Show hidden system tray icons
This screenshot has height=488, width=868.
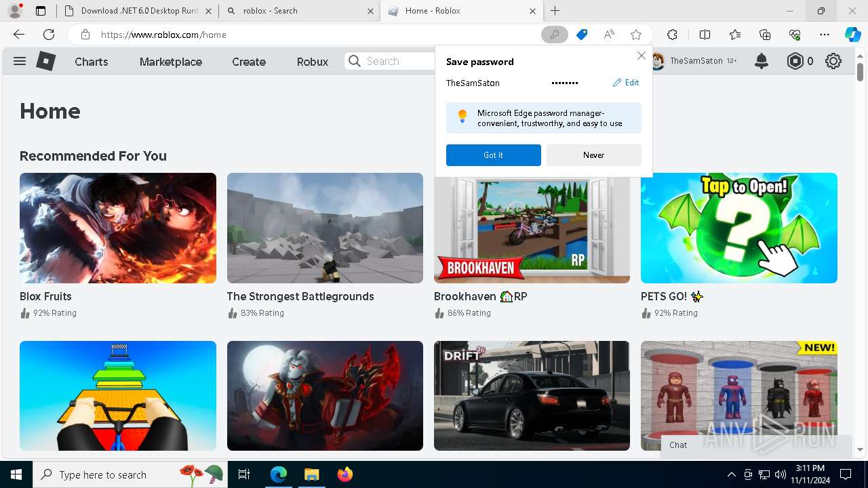click(731, 474)
